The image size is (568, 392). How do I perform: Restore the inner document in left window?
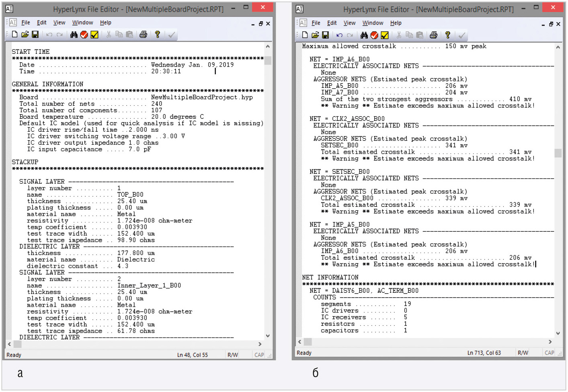260,24
